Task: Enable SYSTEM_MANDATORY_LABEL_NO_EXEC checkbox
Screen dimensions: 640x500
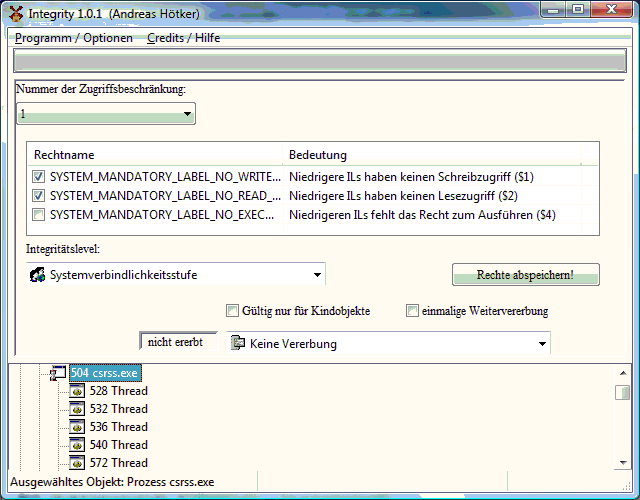Action: [x=39, y=215]
